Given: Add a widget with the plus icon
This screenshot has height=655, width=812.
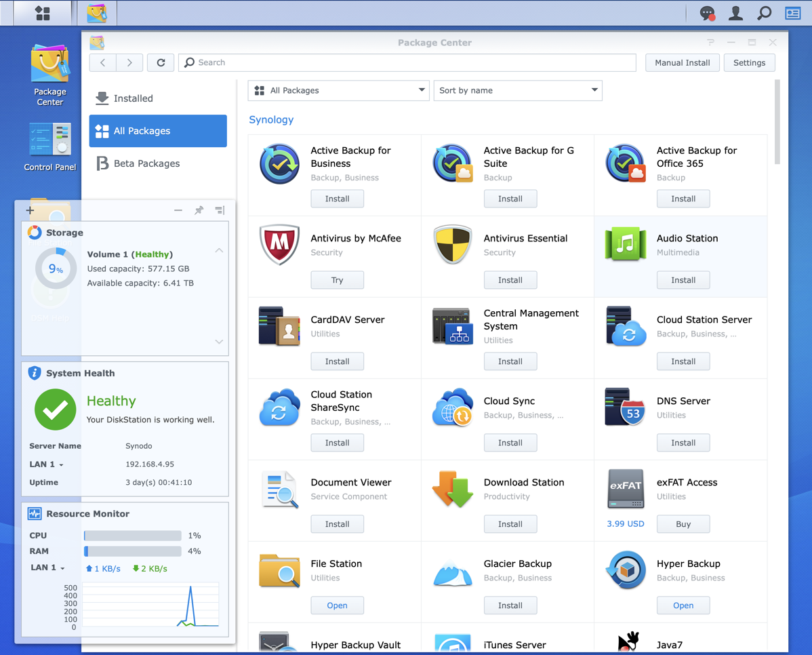Looking at the screenshot, I should point(30,210).
